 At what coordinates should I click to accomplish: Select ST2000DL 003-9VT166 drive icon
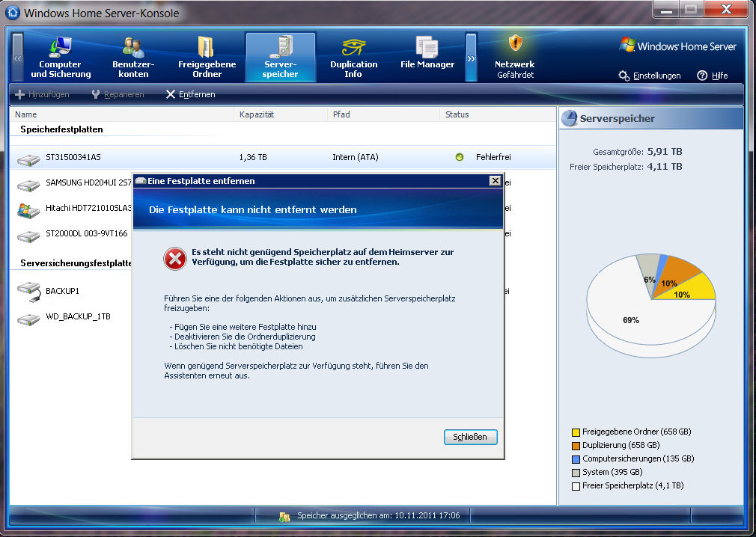(x=28, y=236)
